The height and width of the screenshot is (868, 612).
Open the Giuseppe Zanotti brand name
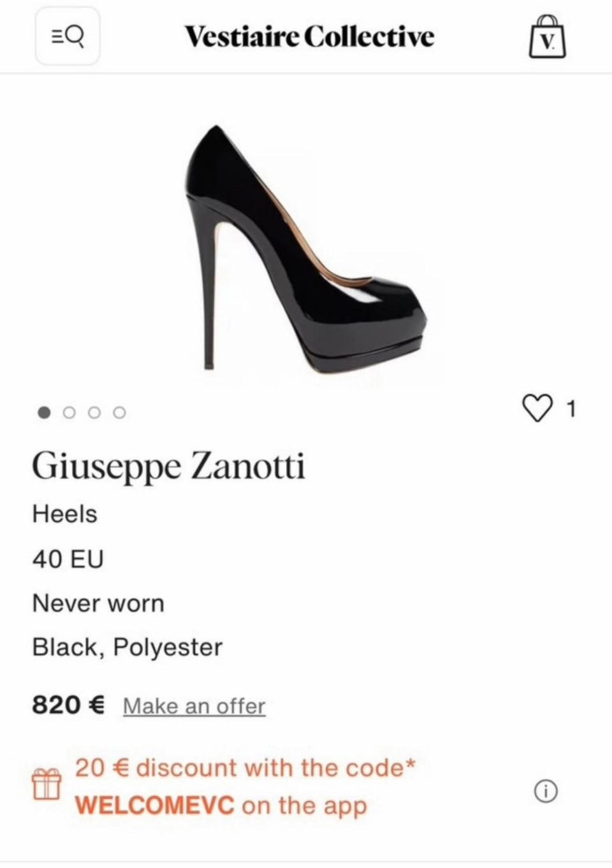pyautogui.click(x=168, y=466)
